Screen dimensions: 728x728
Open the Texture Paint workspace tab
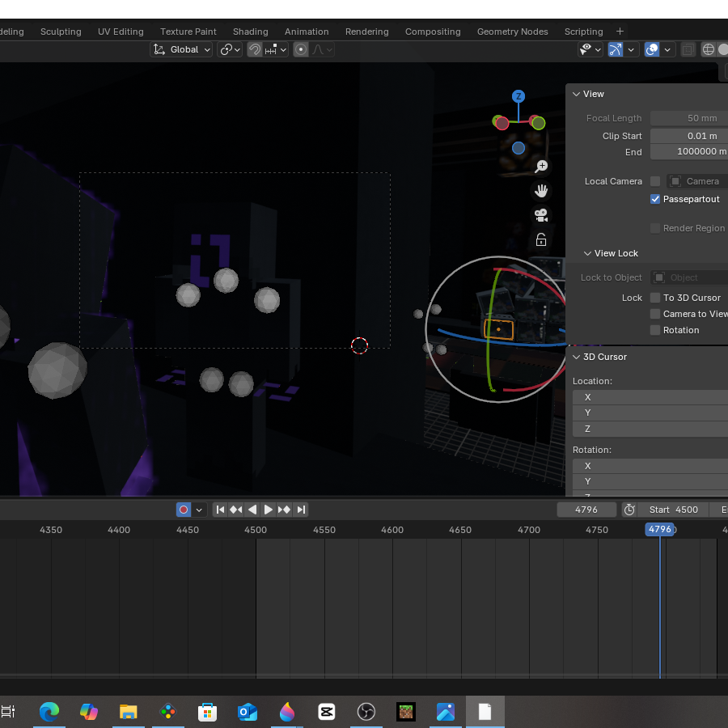coord(188,32)
